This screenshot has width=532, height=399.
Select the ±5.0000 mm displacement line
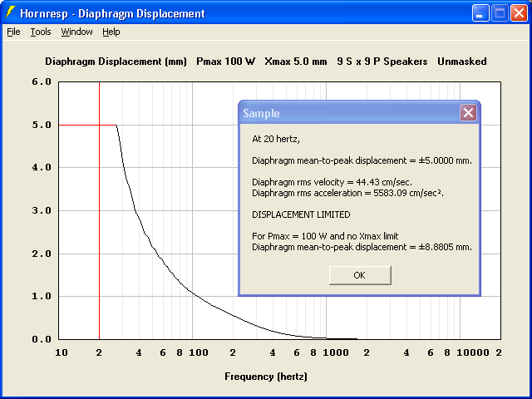point(362,160)
